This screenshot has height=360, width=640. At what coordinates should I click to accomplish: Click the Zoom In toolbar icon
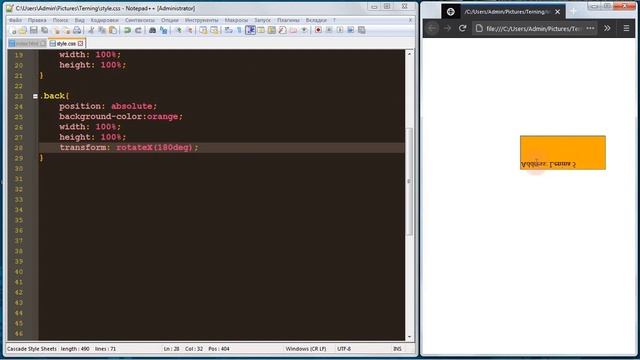click(x=178, y=30)
